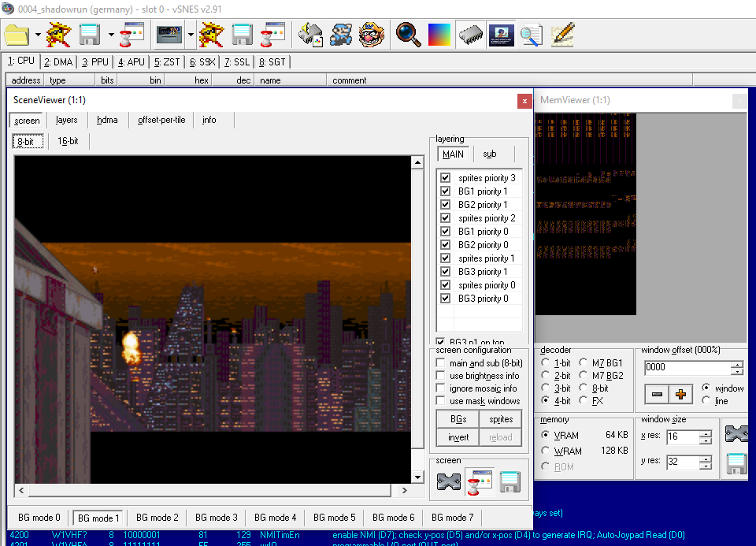The image size is (756, 546).
Task: Uncheck BG2 priority 1 layer
Action: point(446,205)
